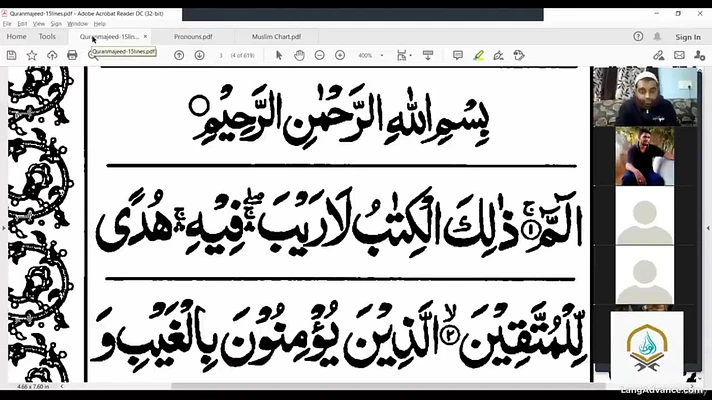Zoom out with the minus icon
712x400 pixels.
tap(320, 55)
